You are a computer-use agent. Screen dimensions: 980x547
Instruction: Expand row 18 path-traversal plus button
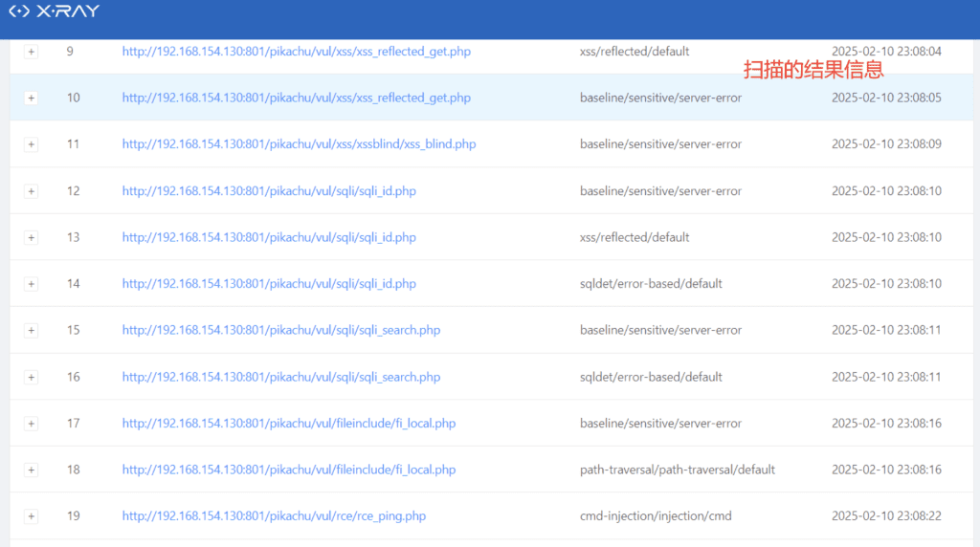tap(31, 470)
